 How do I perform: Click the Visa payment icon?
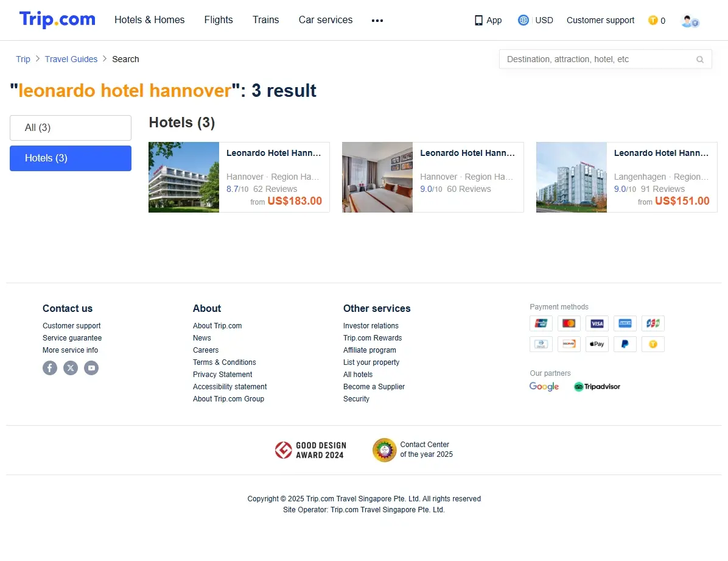coord(597,323)
